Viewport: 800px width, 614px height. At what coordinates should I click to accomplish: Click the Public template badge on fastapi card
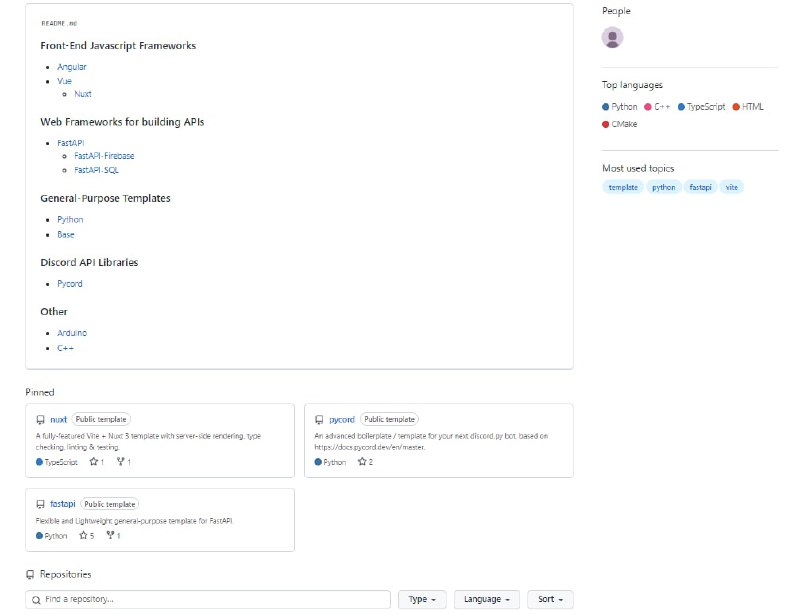click(x=110, y=504)
